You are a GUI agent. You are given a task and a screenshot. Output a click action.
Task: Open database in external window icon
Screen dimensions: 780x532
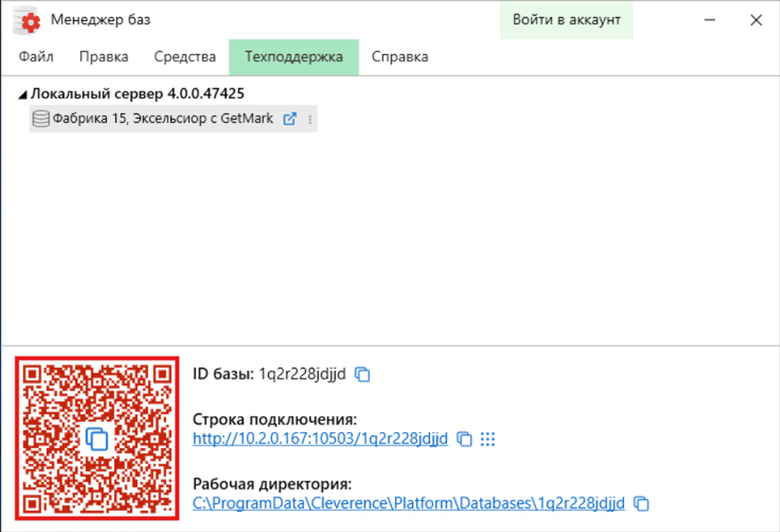click(290, 118)
